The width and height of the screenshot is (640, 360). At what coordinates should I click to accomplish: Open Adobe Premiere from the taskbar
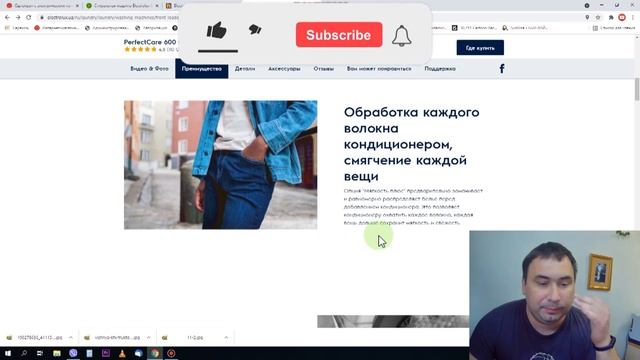(x=106, y=353)
